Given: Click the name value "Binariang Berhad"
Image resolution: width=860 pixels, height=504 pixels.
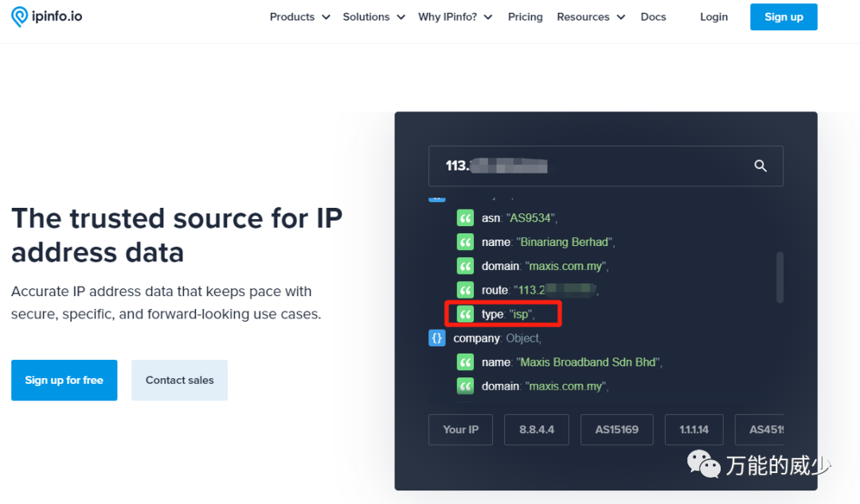Looking at the screenshot, I should 565,242.
